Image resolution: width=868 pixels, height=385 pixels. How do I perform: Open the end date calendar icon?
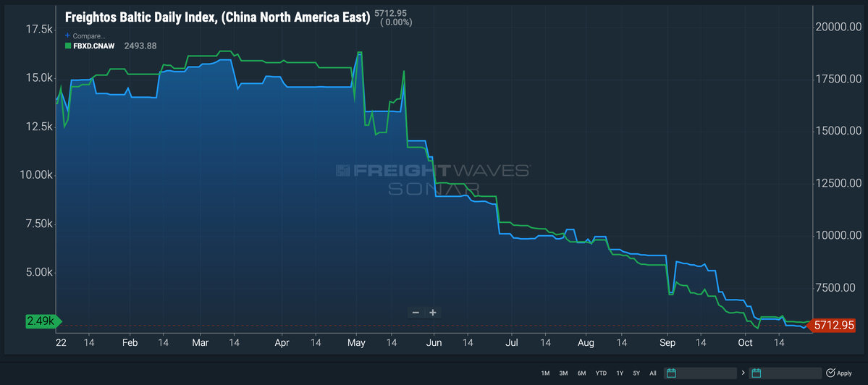pos(757,373)
